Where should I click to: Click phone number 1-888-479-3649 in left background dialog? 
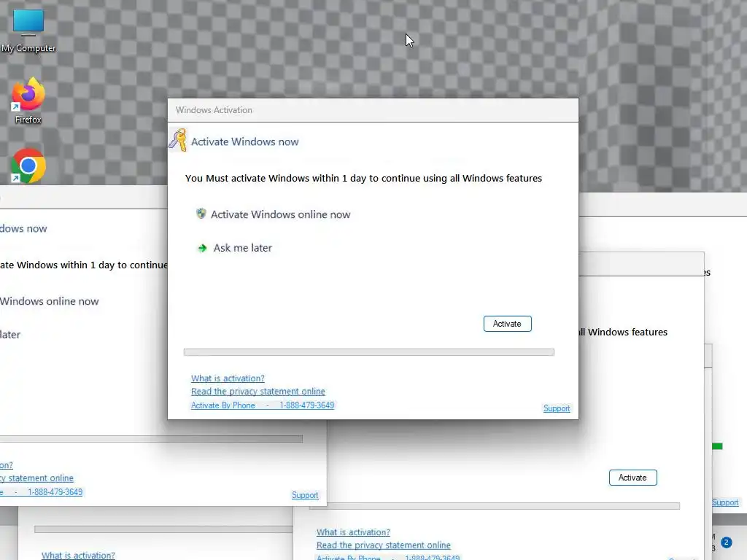point(55,492)
